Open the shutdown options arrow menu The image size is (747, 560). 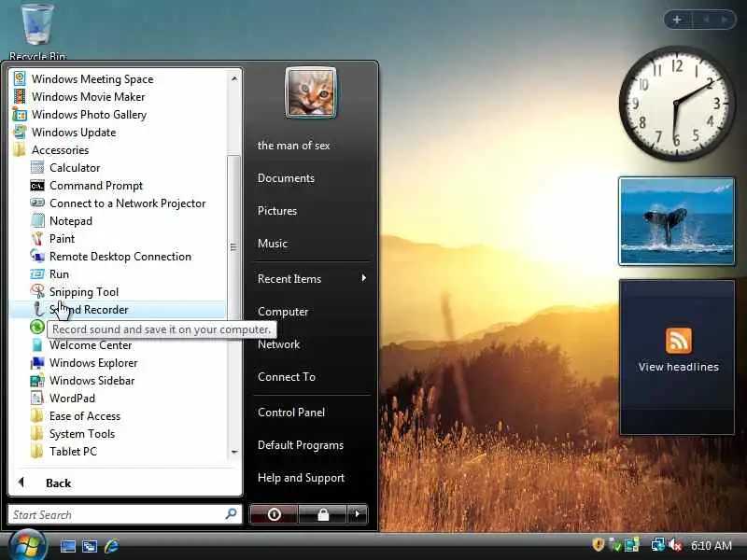(358, 514)
